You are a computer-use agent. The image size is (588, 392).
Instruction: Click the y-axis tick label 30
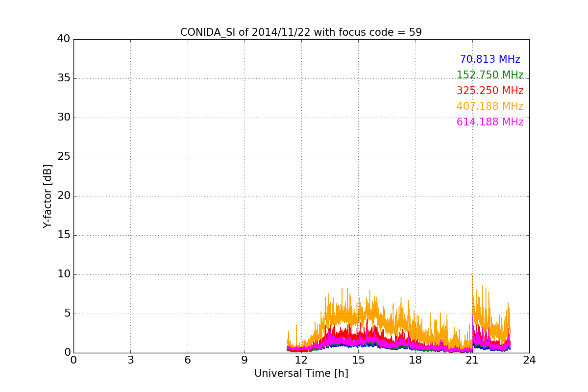[64, 118]
